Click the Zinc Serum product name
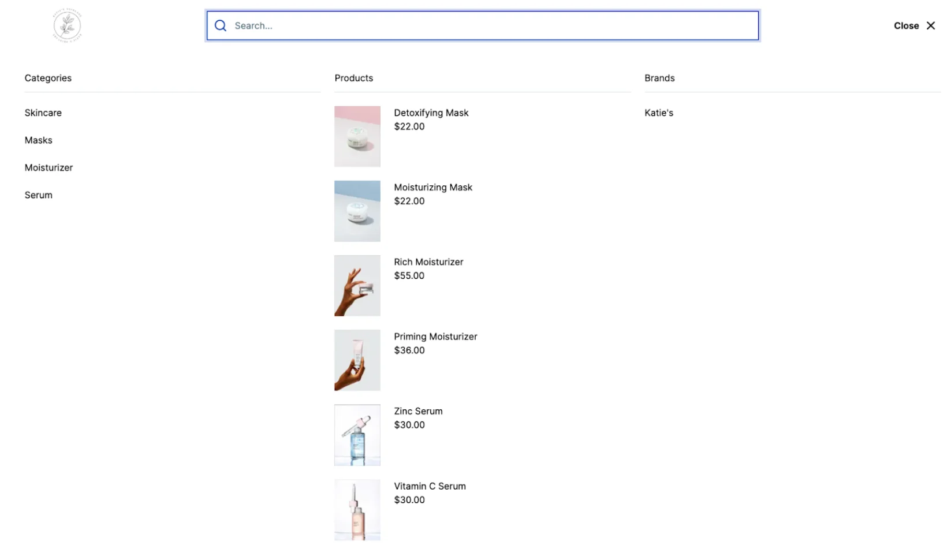 pyautogui.click(x=418, y=411)
